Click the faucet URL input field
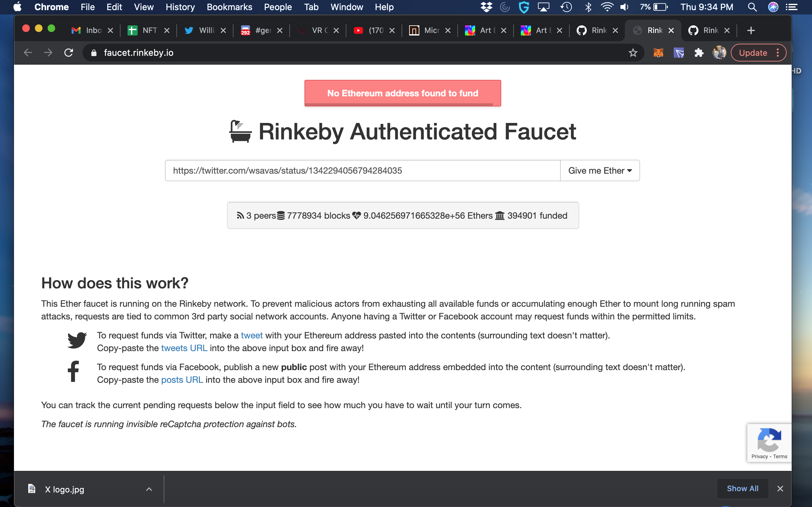 pos(363,170)
